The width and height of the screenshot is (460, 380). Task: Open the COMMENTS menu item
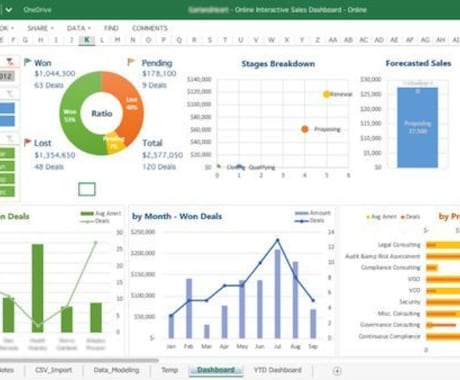point(150,28)
